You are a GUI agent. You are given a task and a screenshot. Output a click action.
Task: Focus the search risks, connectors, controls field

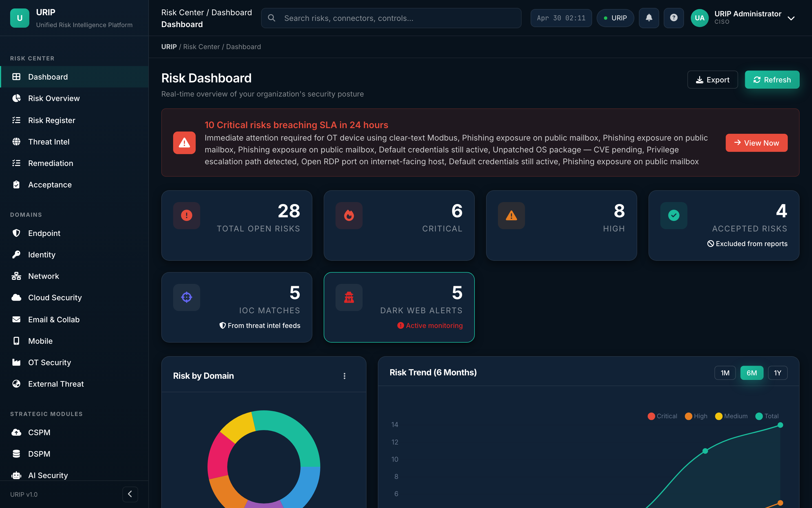pos(391,18)
